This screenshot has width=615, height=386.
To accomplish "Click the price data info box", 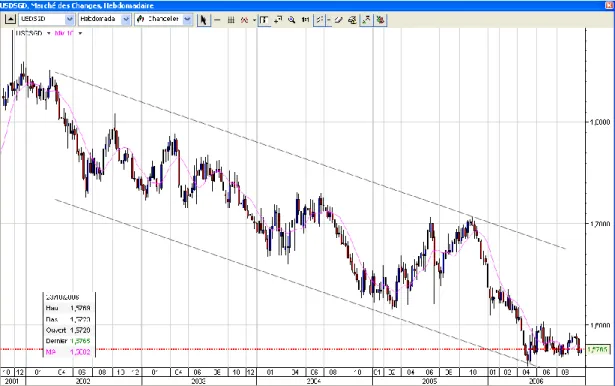I will (69, 324).
